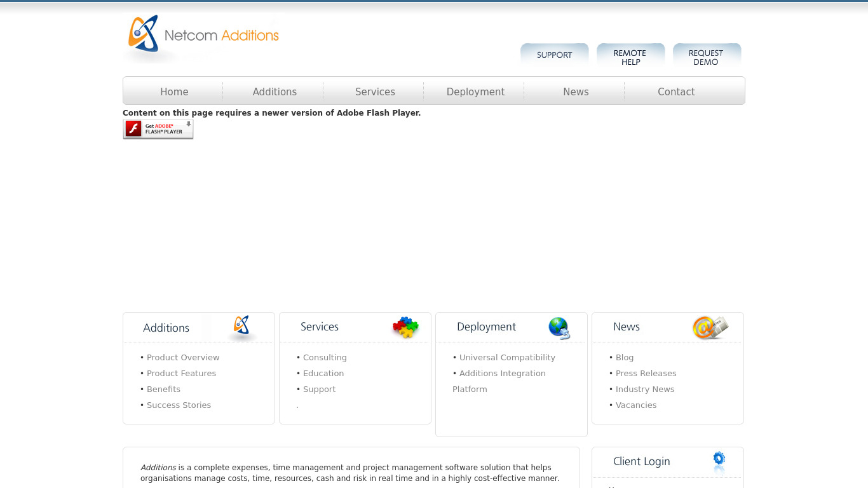Click the Additions panel atom icon

(241, 327)
